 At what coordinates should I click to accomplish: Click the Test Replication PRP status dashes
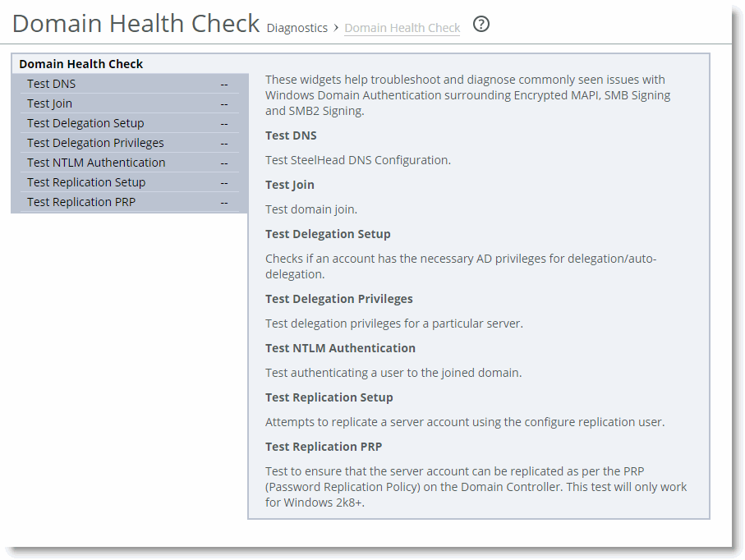pos(224,203)
